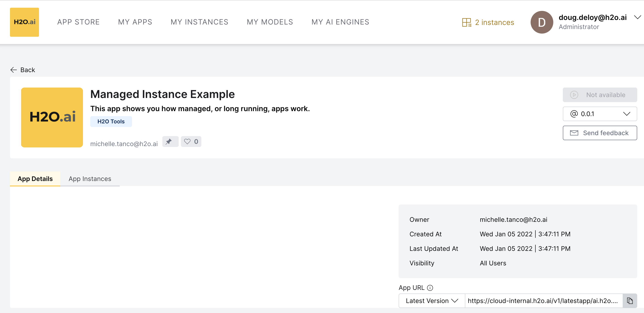Screen dimensions: 644x313
Task: Click the doug.deloy@h2o.ai username
Action: pos(593,17)
